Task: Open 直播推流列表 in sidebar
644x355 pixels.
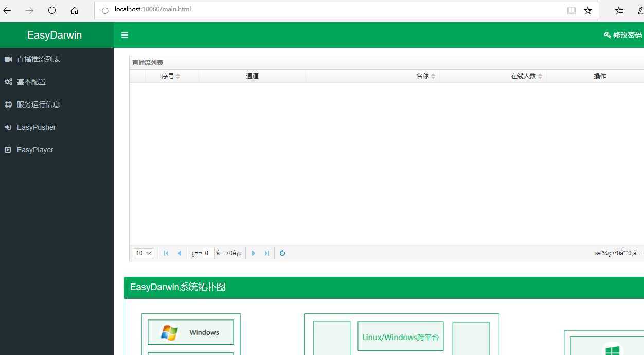Action: 39,59
